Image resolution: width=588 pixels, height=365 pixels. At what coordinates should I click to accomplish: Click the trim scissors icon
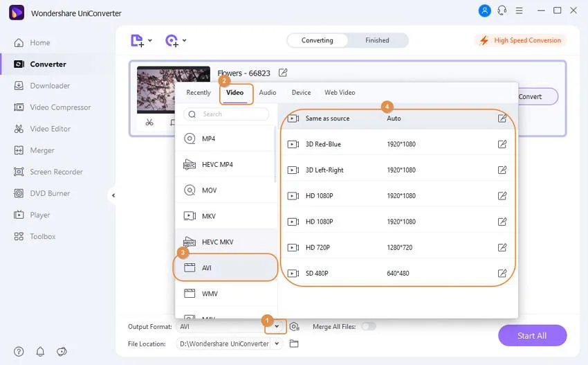click(149, 122)
